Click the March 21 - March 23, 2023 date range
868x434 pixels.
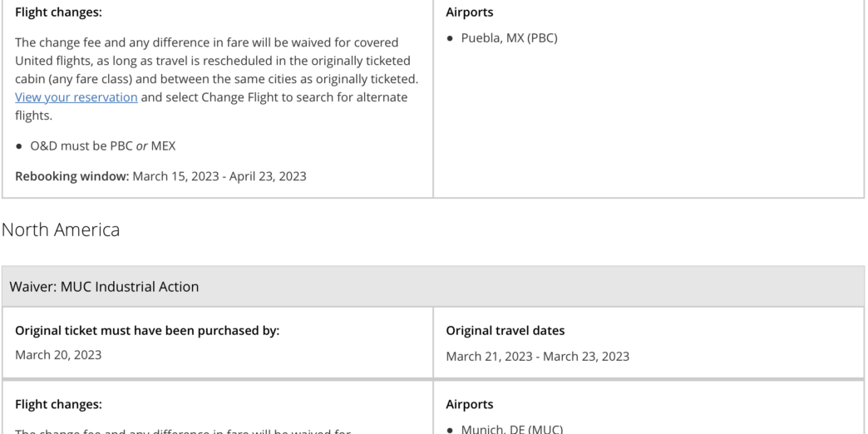[537, 356]
